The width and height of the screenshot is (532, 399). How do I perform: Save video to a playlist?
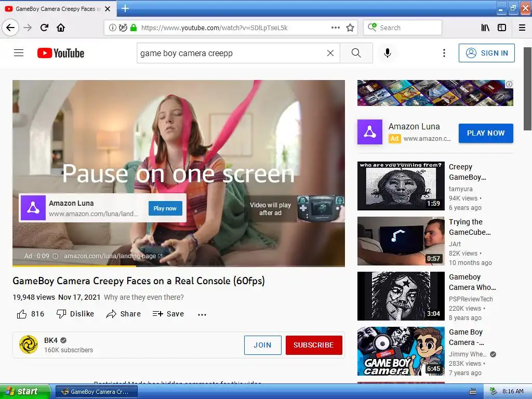(168, 314)
